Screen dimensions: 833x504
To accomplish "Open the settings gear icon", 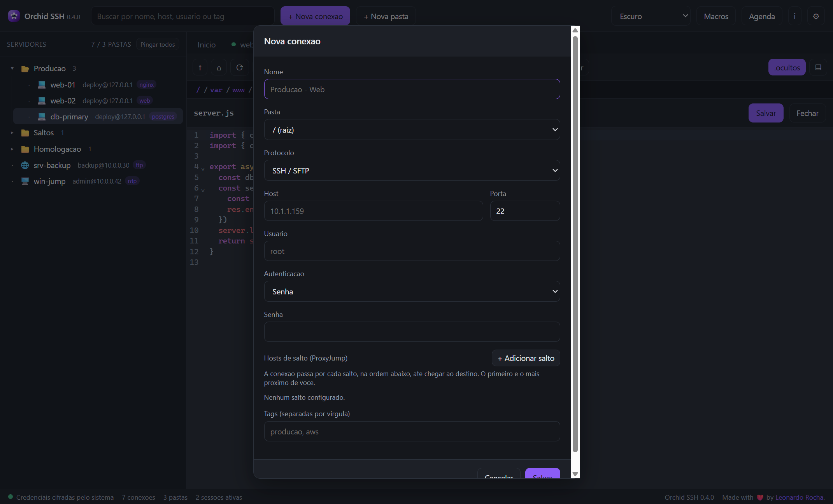I will (x=816, y=16).
